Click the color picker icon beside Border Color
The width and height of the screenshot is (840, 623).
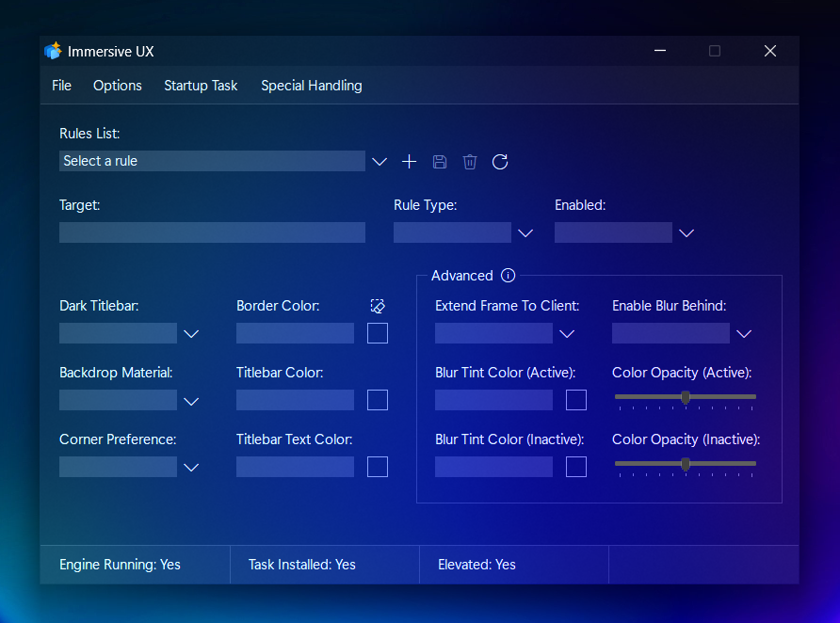tap(378, 306)
